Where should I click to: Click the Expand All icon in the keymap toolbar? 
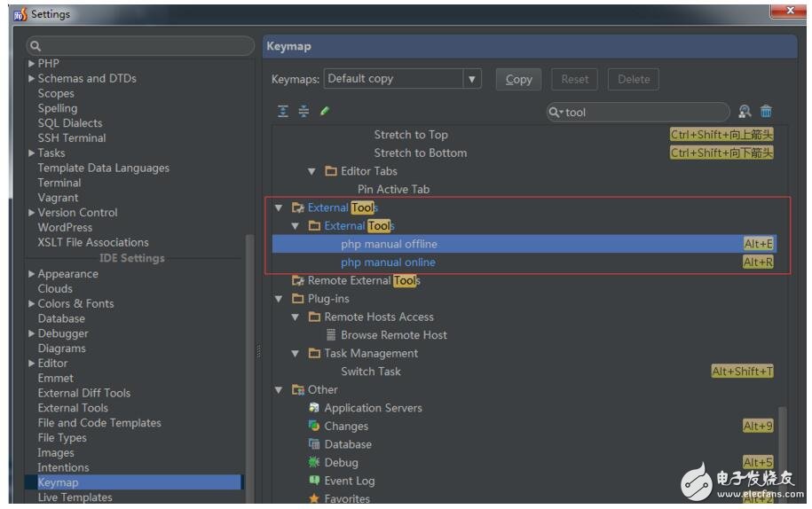[283, 112]
